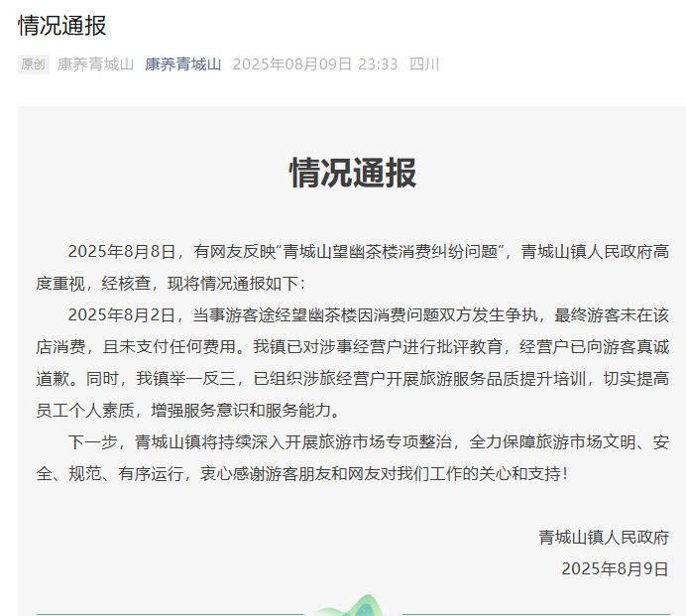Click the bold 情况通报 heading in notice

(x=352, y=173)
